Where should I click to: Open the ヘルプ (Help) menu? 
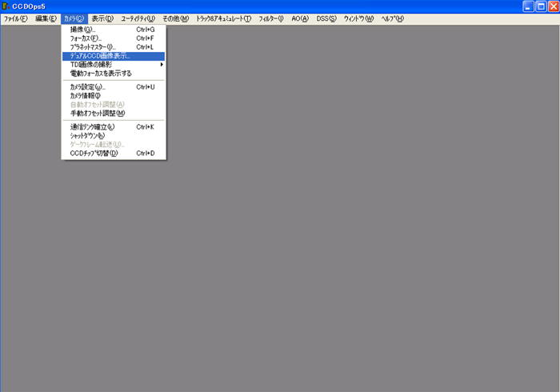pyautogui.click(x=392, y=18)
